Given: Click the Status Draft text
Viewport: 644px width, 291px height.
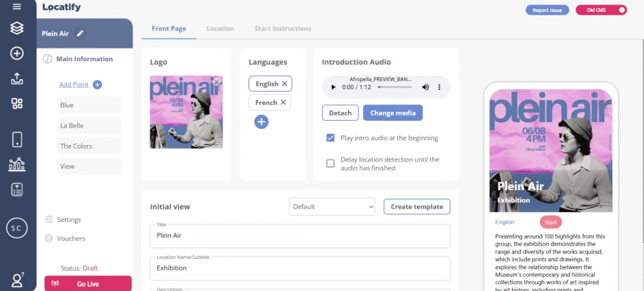Looking at the screenshot, I should (x=79, y=268).
